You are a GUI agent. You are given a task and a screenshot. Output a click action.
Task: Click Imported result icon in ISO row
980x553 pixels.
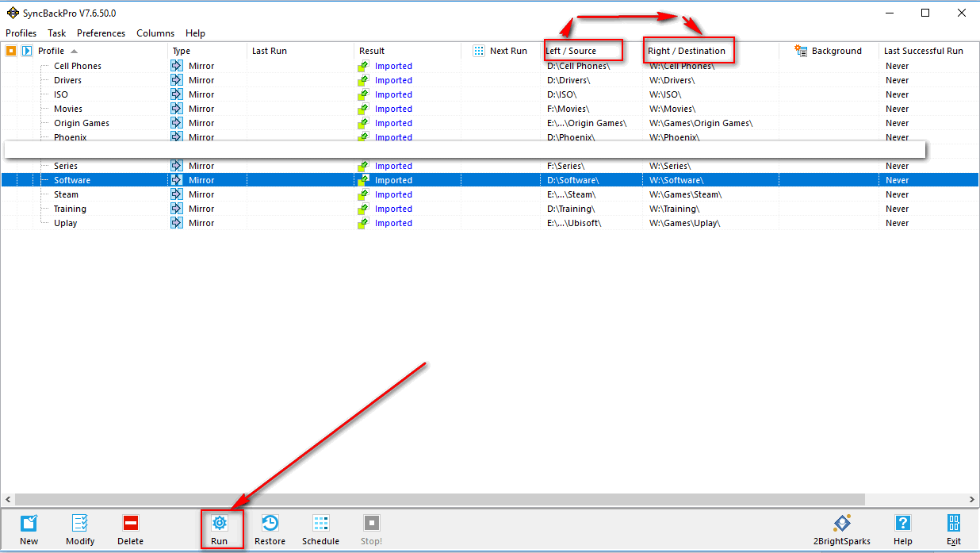coord(363,94)
